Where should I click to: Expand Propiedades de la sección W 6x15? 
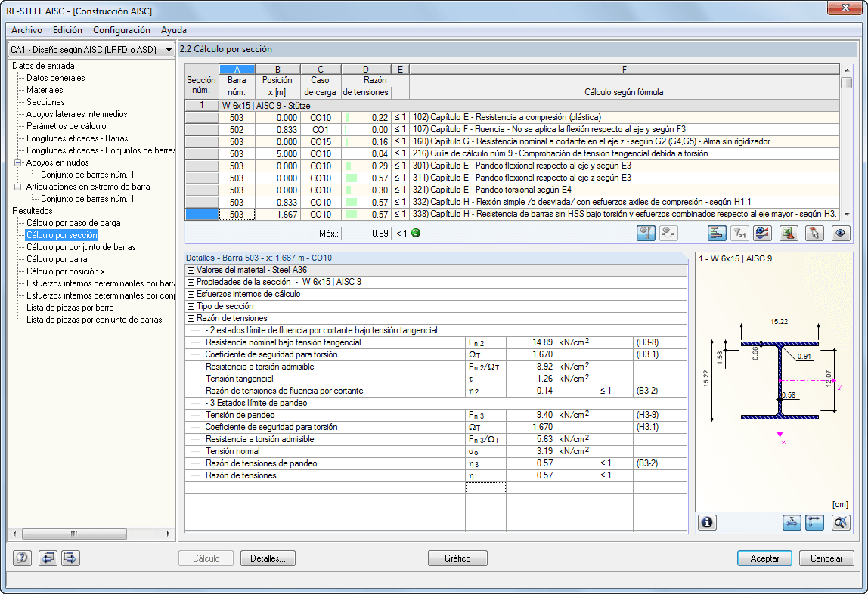(191, 282)
